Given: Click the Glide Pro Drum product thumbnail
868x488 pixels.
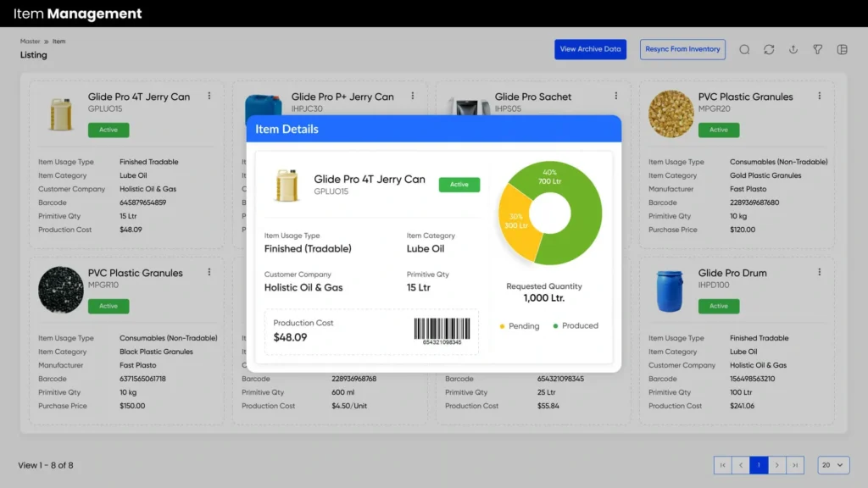Looking at the screenshot, I should pos(670,290).
